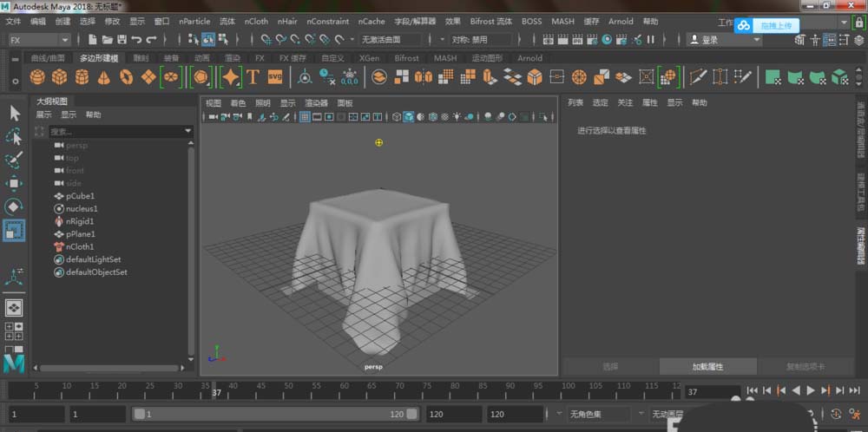Activate the Select tool arrow in toolbox
The height and width of the screenshot is (432, 868).
pyautogui.click(x=14, y=113)
